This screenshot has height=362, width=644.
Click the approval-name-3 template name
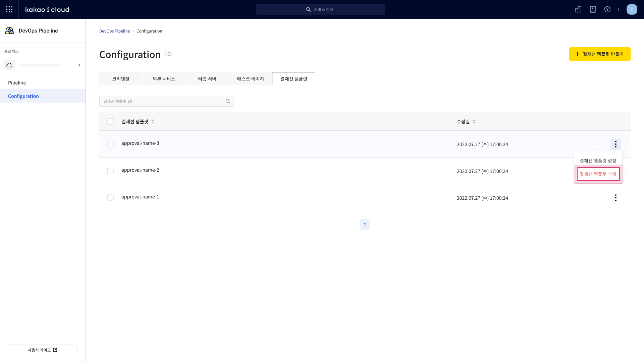[x=140, y=143]
